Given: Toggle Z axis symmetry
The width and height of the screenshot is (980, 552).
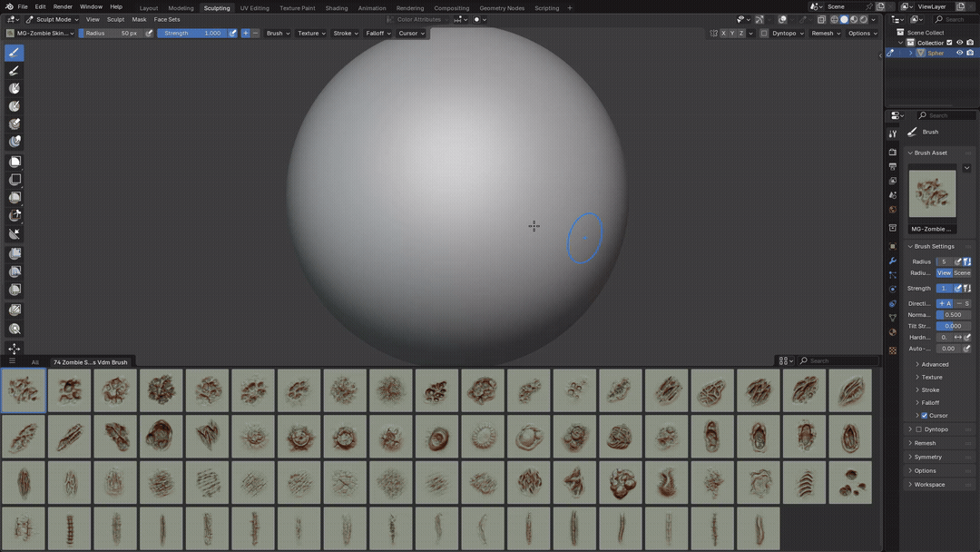Looking at the screenshot, I should point(741,33).
